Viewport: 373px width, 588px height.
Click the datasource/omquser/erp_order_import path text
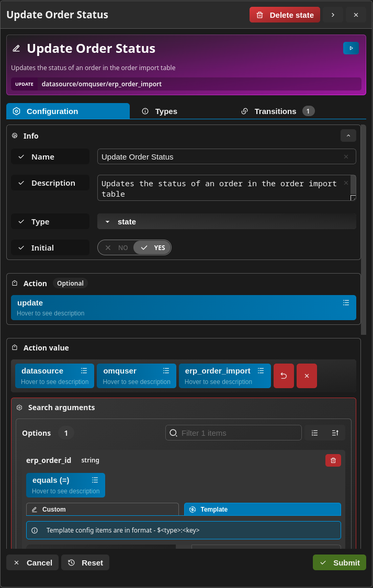pyautogui.click(x=101, y=84)
